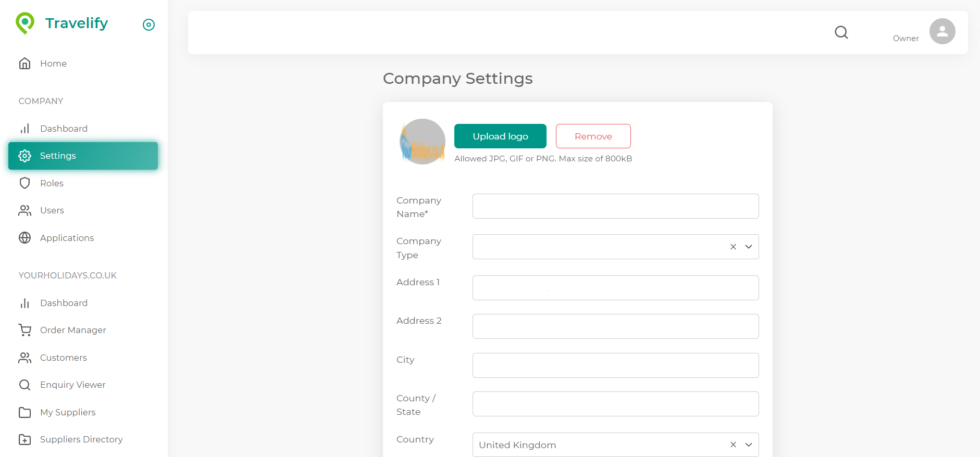Screen dimensions: 980x457
Task: Click the Travelify logo pin icon
Action: coord(25,23)
